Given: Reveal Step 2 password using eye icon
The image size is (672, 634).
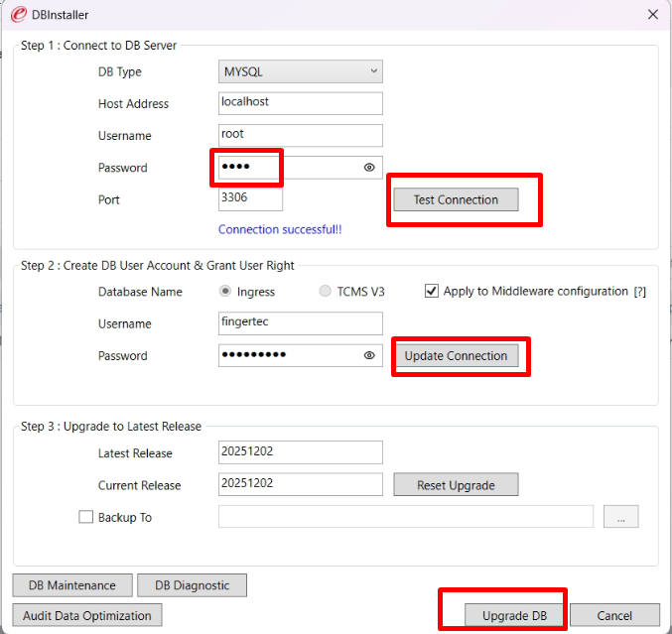Looking at the screenshot, I should [x=369, y=355].
